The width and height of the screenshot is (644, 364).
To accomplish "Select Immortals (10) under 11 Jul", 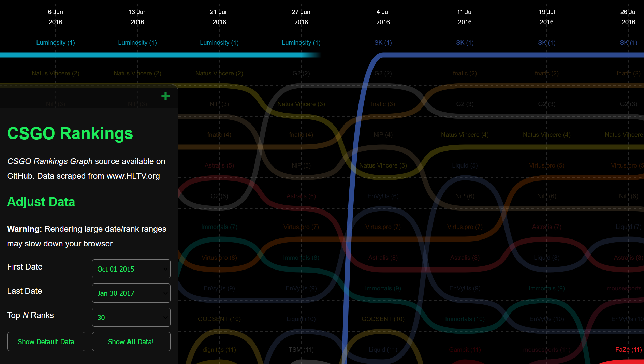I will tap(465, 319).
